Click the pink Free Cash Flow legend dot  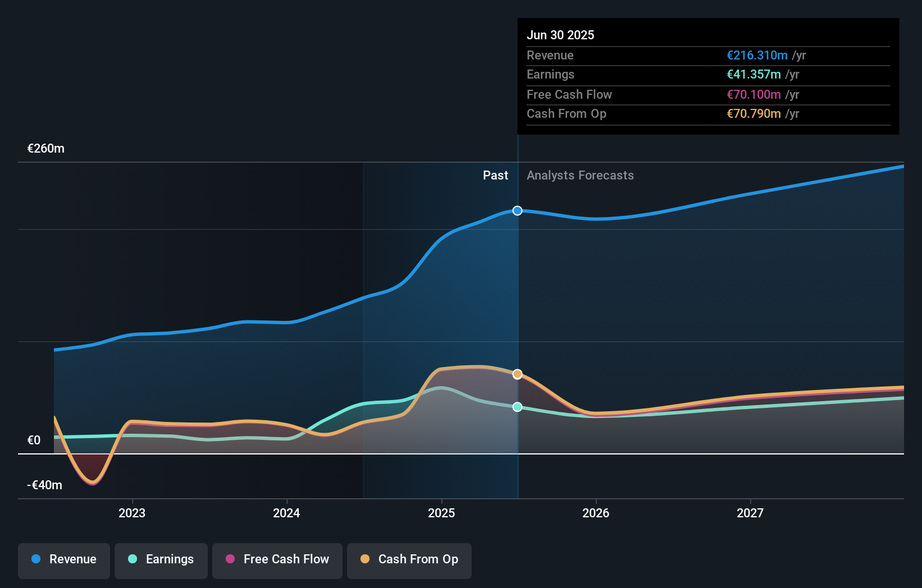[x=230, y=559]
